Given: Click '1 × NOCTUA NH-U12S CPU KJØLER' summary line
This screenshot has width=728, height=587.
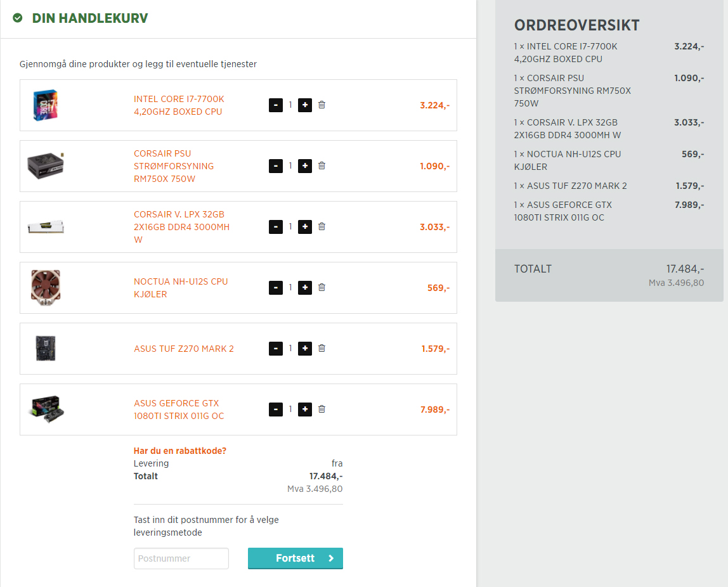Looking at the screenshot, I should (x=568, y=160).
